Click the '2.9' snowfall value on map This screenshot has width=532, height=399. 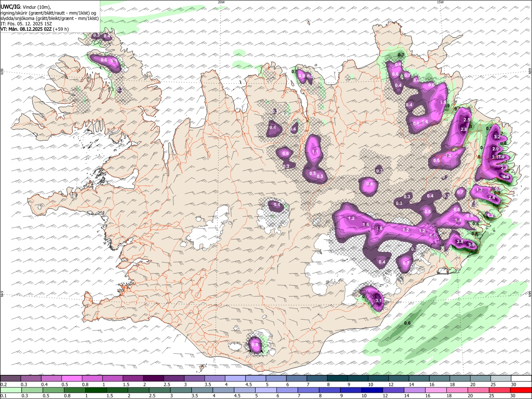pyautogui.click(x=495, y=149)
